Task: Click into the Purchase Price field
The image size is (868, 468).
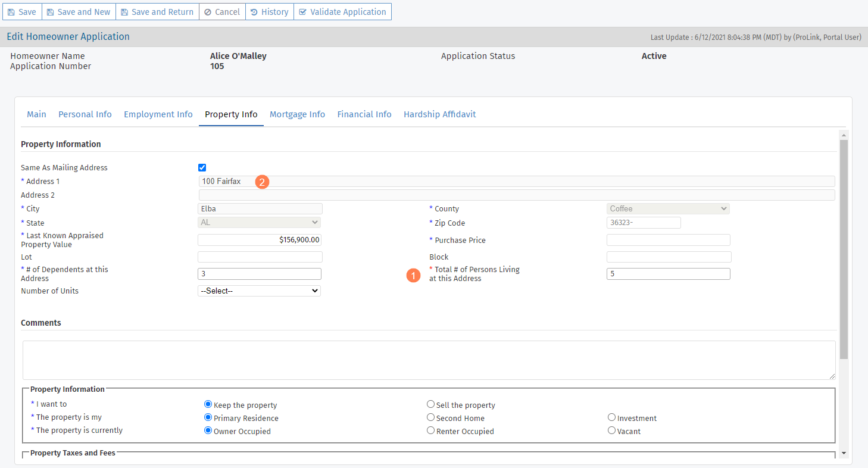Action: pyautogui.click(x=668, y=240)
